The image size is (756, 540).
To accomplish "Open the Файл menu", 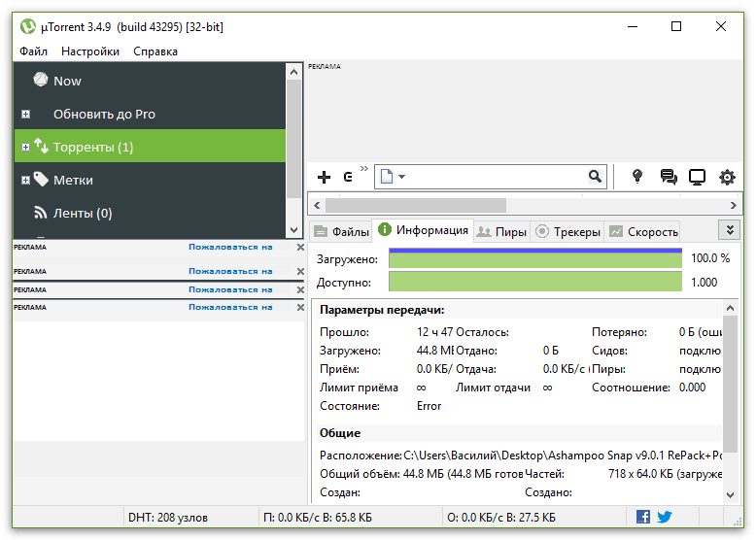I will tap(33, 51).
